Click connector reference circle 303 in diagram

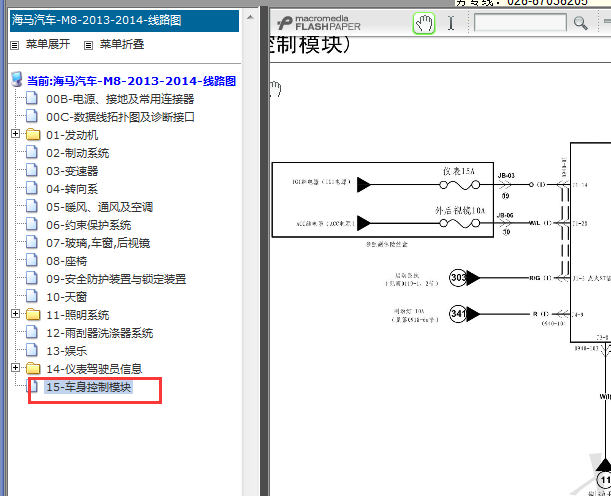[x=457, y=278]
